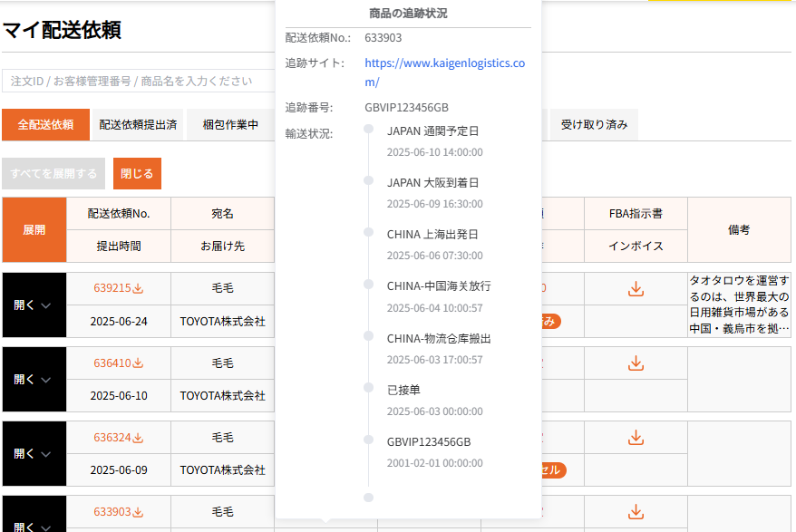Download order 636410 via its download icon

pyautogui.click(x=138, y=363)
